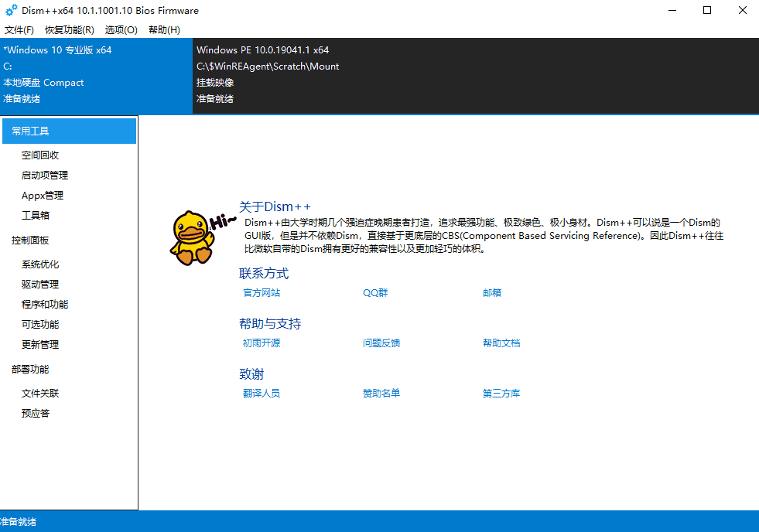Click the 官方网站 link

[x=261, y=293]
